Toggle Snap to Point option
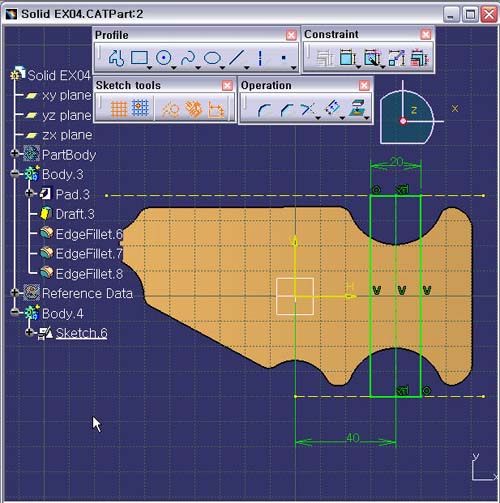 click(140, 108)
